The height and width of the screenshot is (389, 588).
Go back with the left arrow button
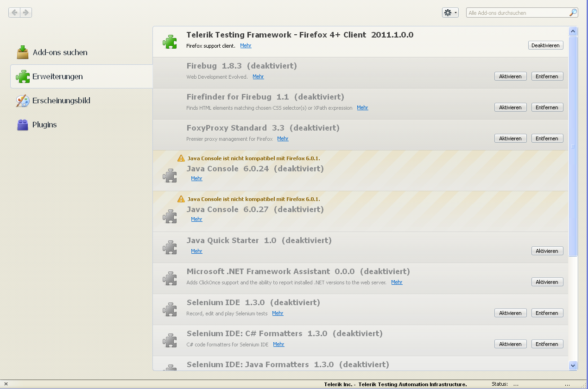[14, 13]
